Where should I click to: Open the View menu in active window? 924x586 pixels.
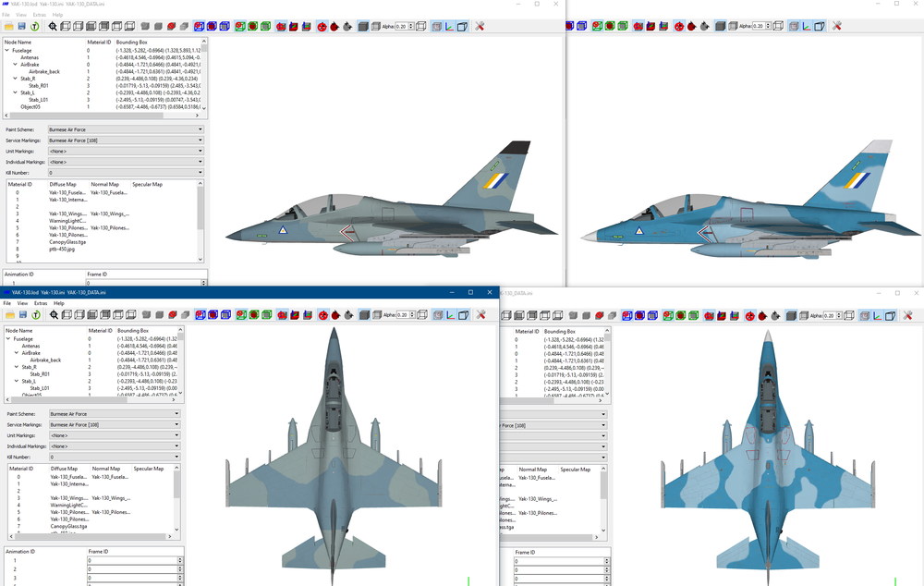pyautogui.click(x=22, y=303)
